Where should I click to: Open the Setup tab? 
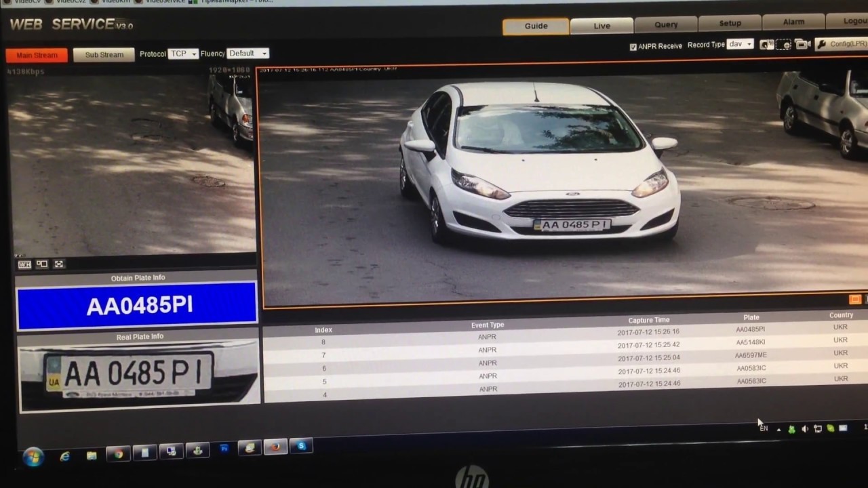pyautogui.click(x=730, y=23)
